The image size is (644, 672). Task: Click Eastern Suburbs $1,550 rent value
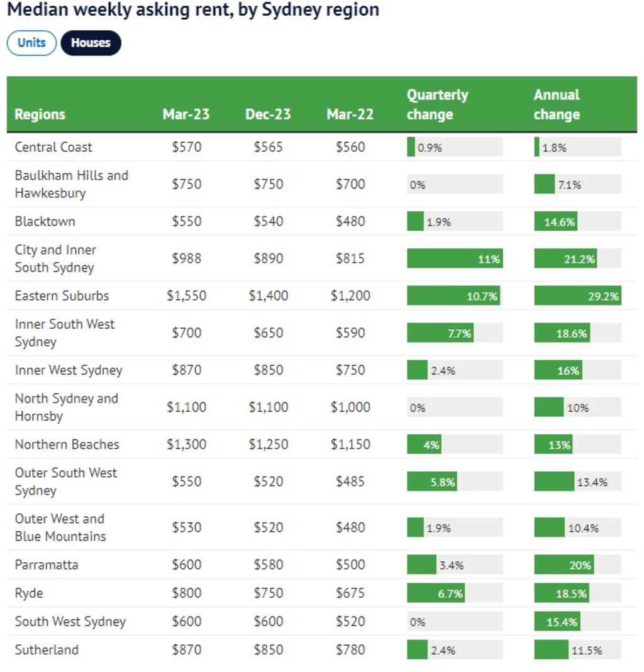click(186, 295)
